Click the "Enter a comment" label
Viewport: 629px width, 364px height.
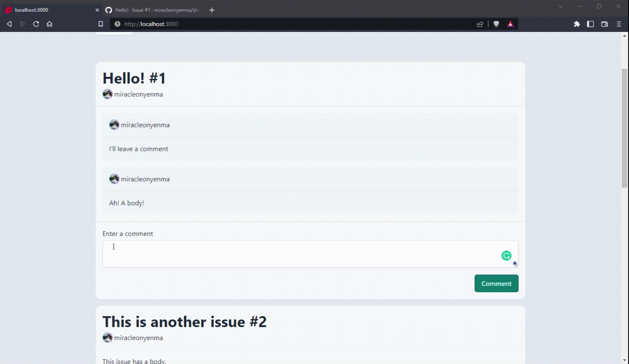point(128,234)
